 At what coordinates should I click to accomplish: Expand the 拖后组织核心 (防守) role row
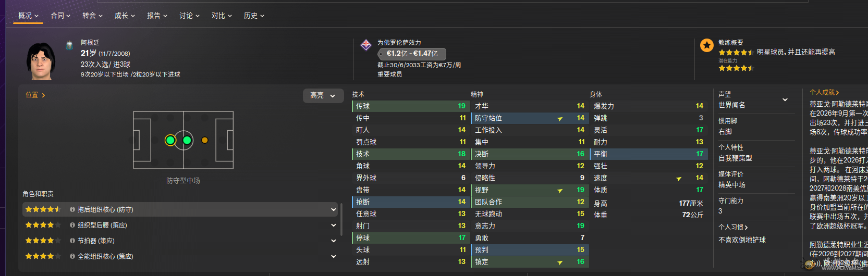[x=334, y=209]
